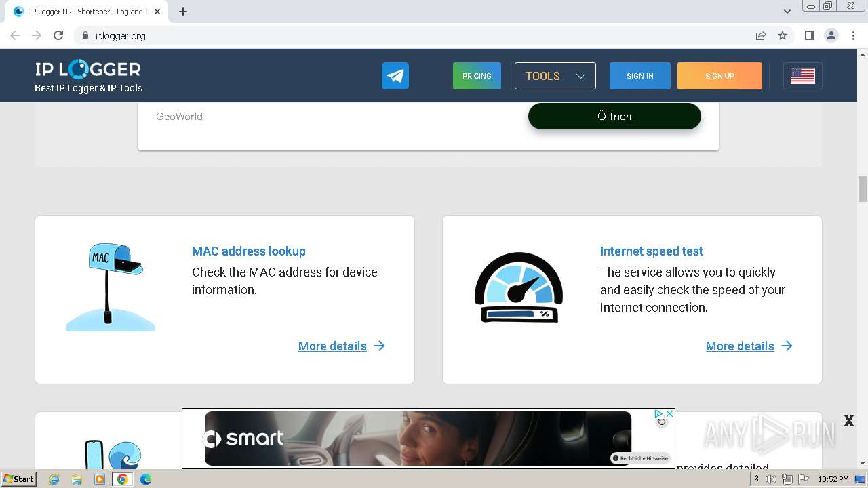Open the AdChoices info icon on ad

(658, 413)
